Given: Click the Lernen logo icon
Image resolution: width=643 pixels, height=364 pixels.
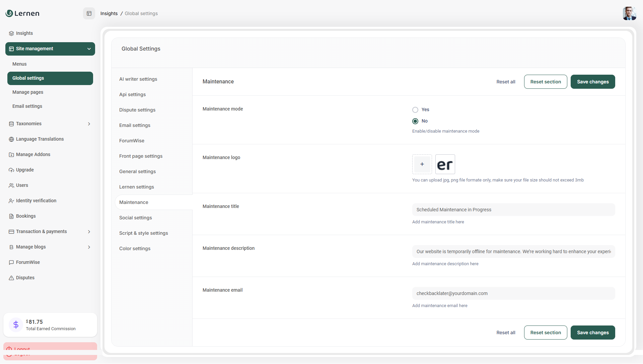Looking at the screenshot, I should click(9, 13).
